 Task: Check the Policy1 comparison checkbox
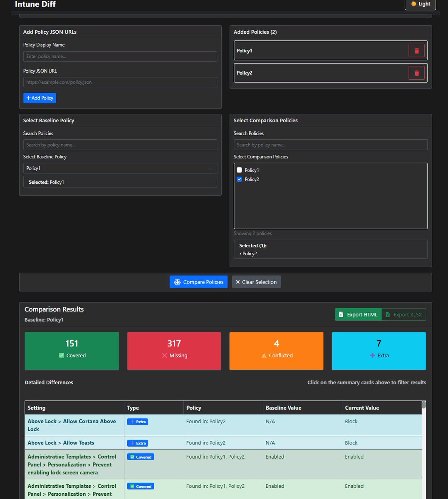(239, 170)
